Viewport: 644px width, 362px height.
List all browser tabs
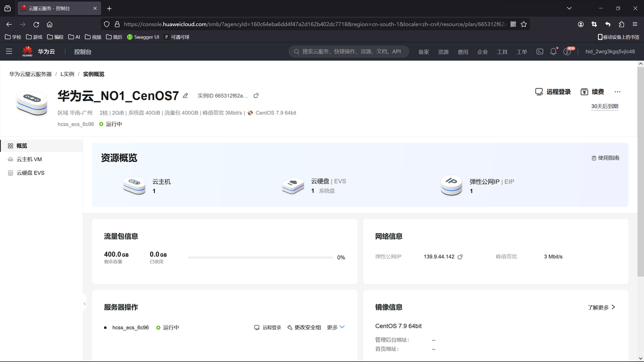569,9
